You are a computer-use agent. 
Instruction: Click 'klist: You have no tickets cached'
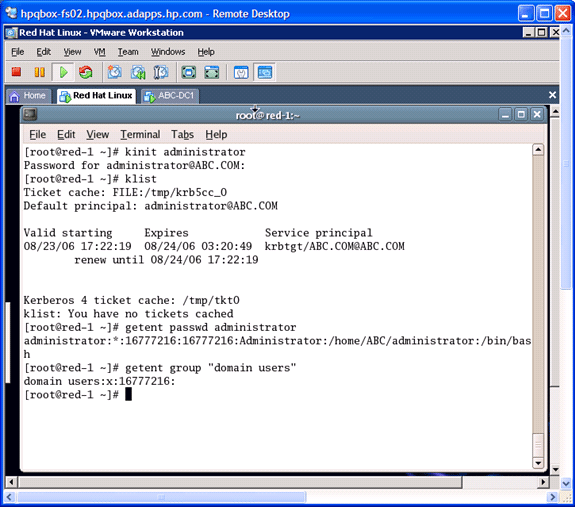(x=128, y=314)
